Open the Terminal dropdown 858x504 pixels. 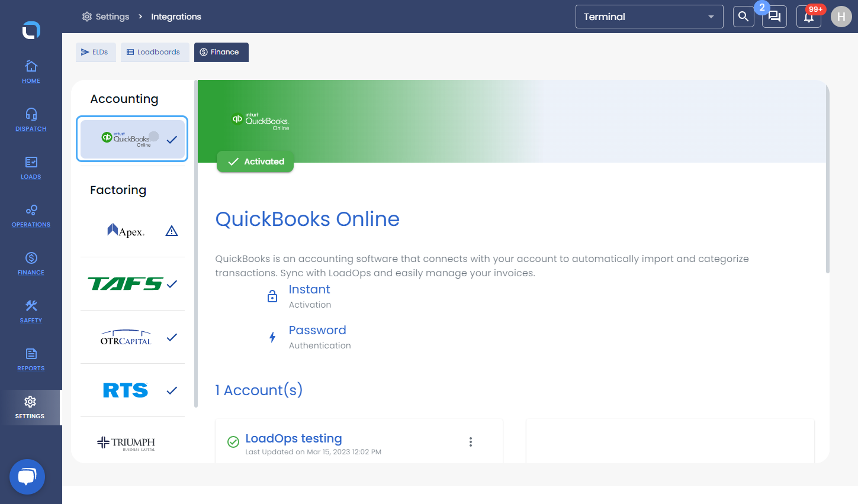coord(650,17)
